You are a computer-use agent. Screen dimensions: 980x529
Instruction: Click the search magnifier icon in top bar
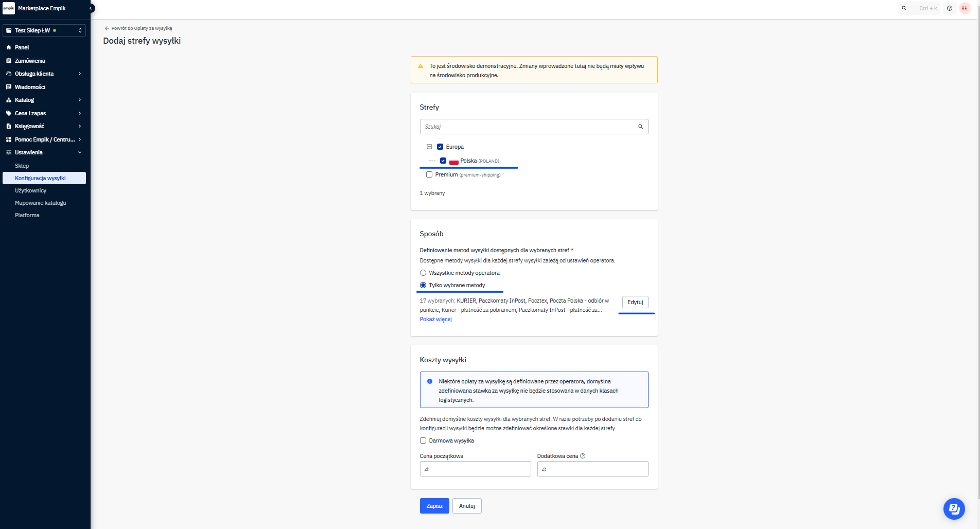point(904,8)
